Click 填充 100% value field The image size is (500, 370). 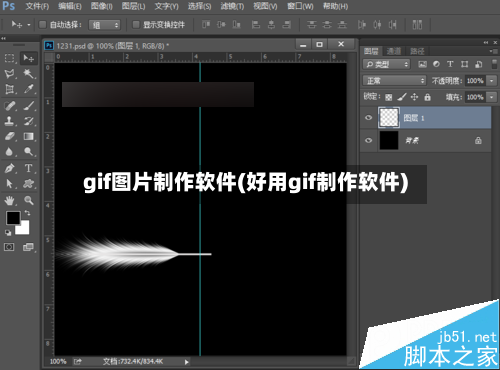coord(475,97)
